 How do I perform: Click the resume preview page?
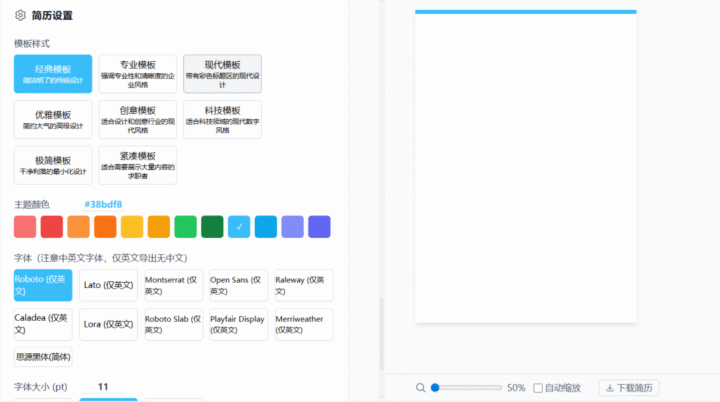525,170
